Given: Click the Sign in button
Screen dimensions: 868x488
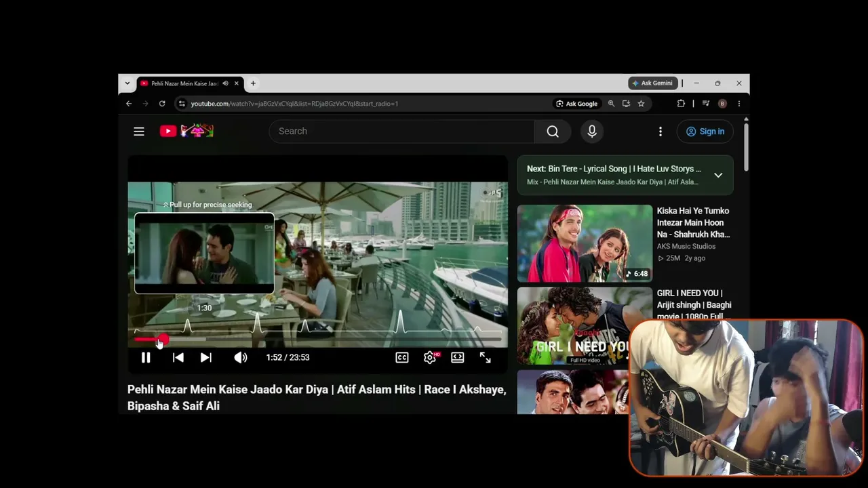Looking at the screenshot, I should [705, 131].
